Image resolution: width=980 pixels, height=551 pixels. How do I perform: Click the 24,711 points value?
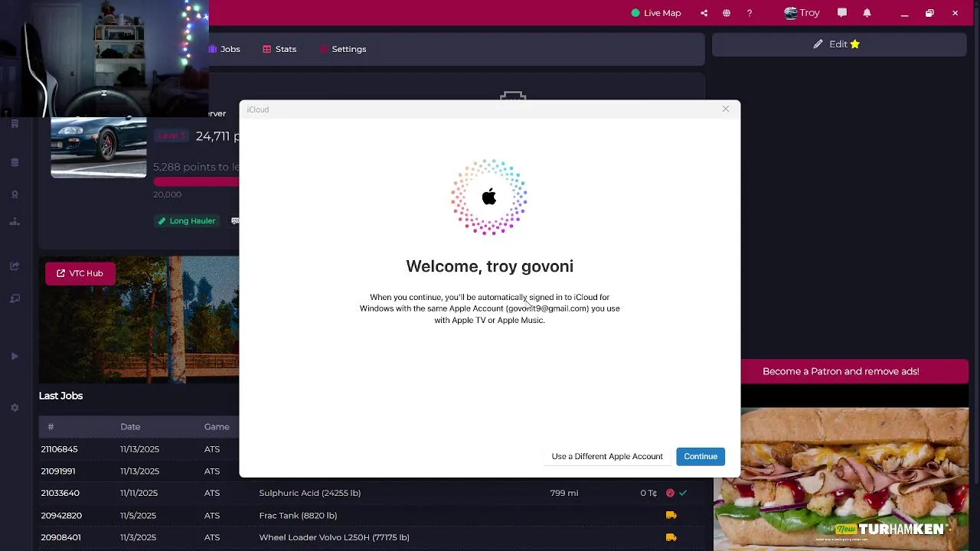(x=217, y=136)
